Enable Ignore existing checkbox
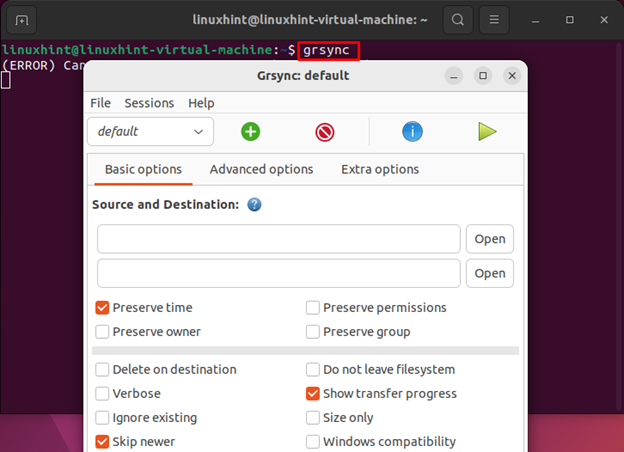 pyautogui.click(x=102, y=418)
